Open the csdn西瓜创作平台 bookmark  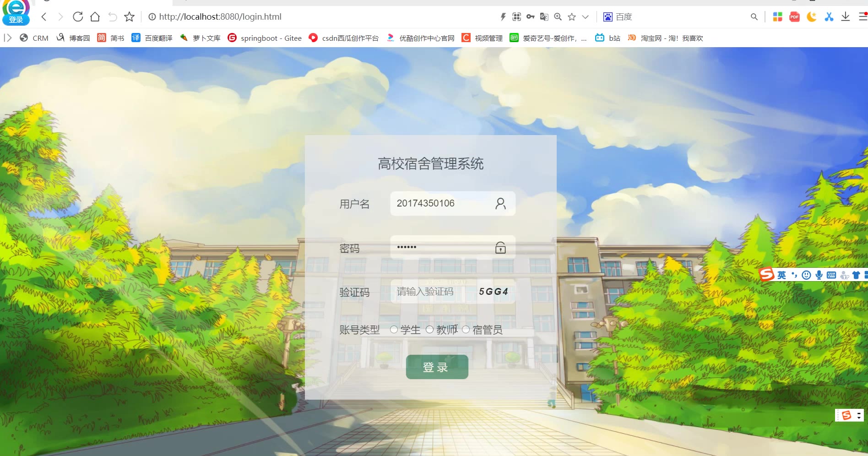[x=344, y=38]
